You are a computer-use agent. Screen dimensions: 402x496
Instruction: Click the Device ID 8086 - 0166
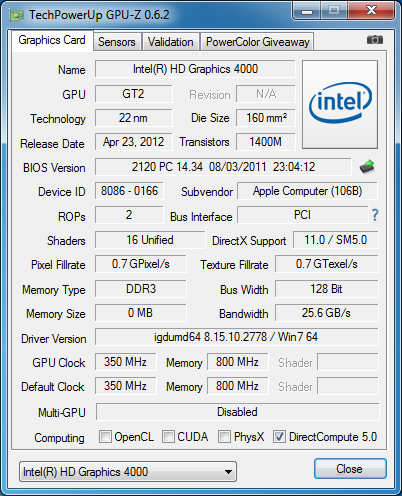tap(129, 191)
